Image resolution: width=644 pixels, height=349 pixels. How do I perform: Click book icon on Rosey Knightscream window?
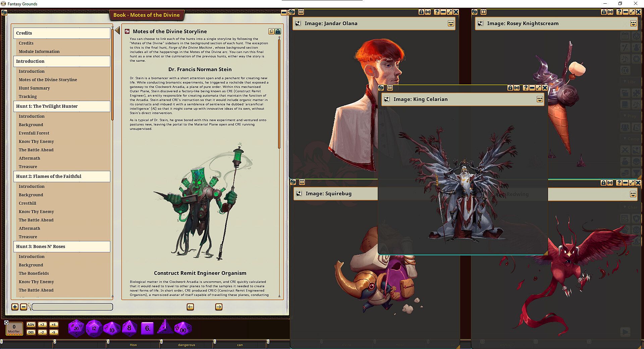click(483, 12)
